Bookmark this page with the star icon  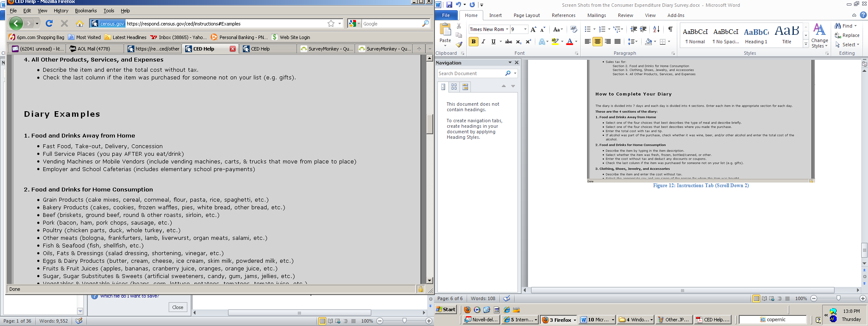331,24
